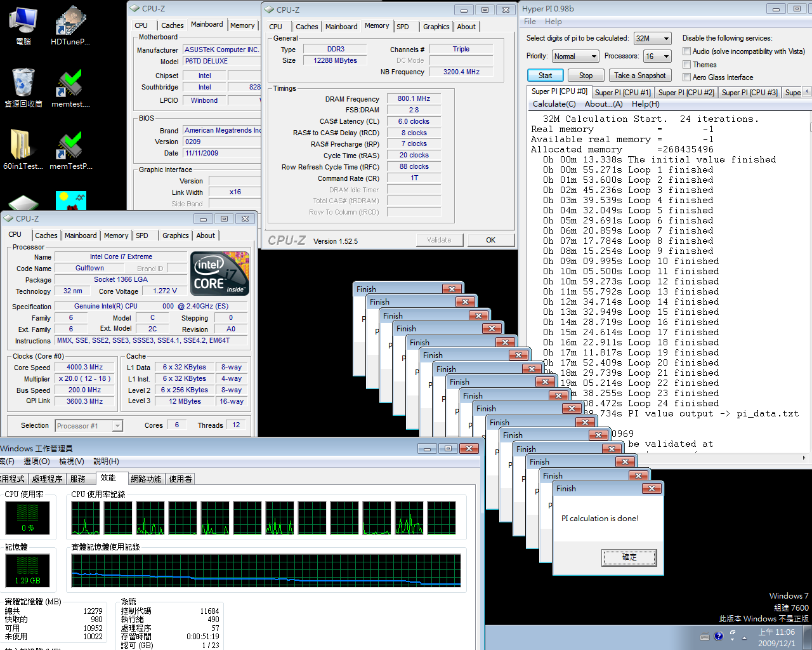Select the Super PI [CPU #3] tab
This screenshot has width=812, height=650.
(750, 93)
